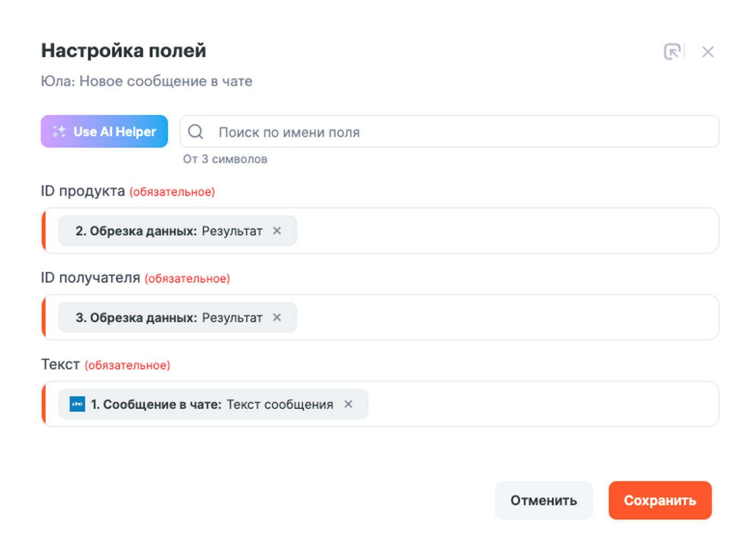Click the 'Юла: Новое сообщение в чате' subtitle
This screenshot has height=557, width=756.
146,81
